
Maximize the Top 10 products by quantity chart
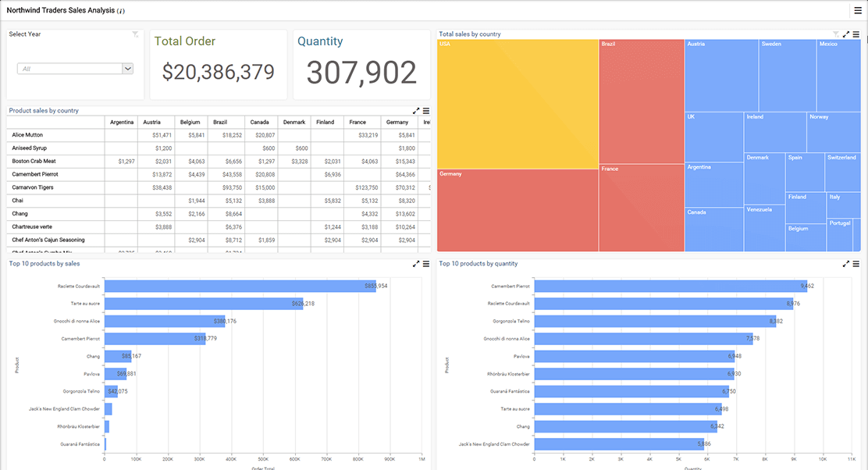click(x=846, y=263)
